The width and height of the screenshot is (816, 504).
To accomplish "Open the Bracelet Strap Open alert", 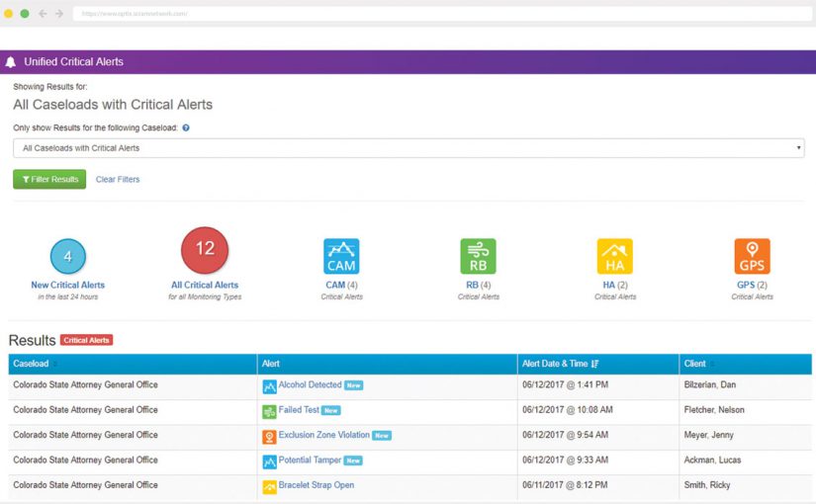I will tap(317, 485).
